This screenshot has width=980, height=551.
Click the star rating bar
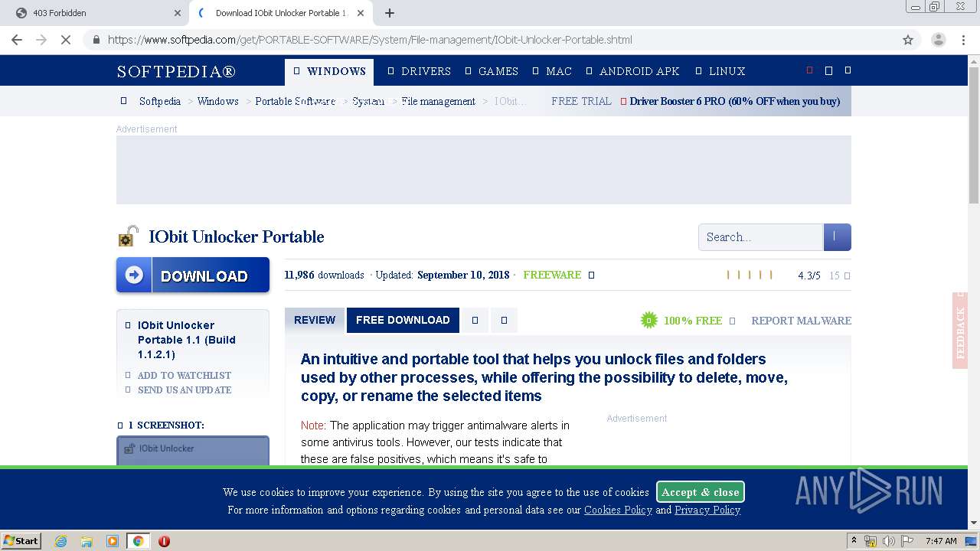click(750, 275)
